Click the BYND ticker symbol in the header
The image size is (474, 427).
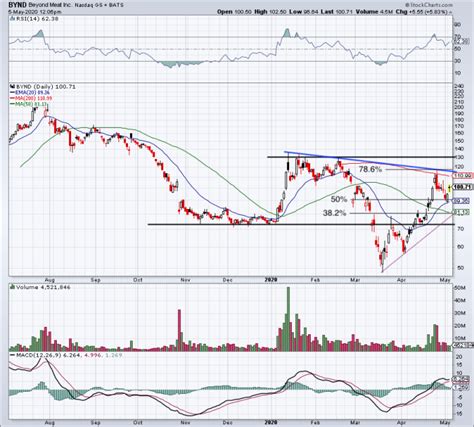pyautogui.click(x=18, y=5)
